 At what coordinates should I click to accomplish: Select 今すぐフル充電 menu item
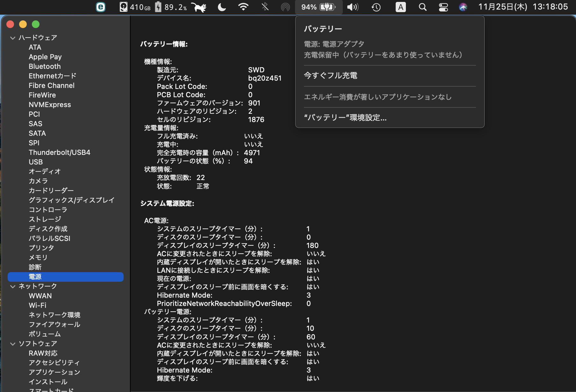point(331,76)
